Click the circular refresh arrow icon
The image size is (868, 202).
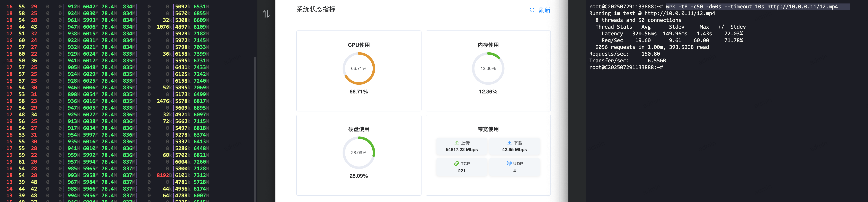click(x=532, y=10)
